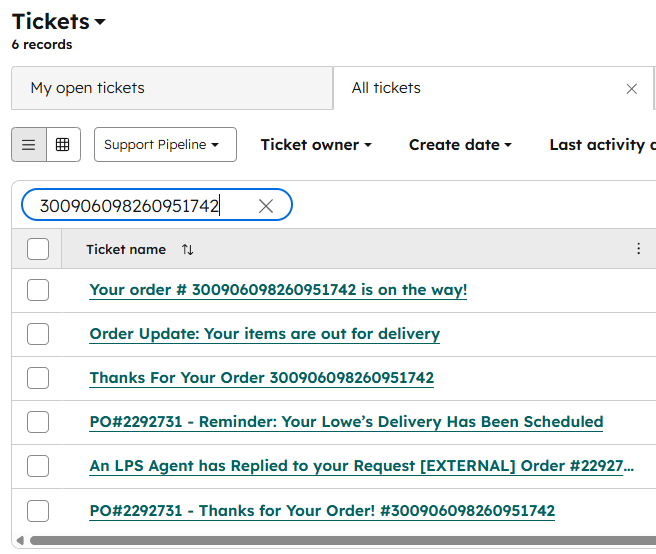The image size is (656, 554).
Task: Open 'Your order is on the way' ticket
Action: tap(278, 290)
